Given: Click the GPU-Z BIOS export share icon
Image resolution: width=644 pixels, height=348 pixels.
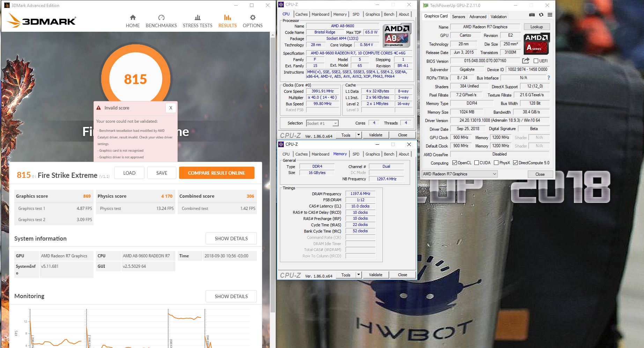Looking at the screenshot, I should click(x=526, y=60).
